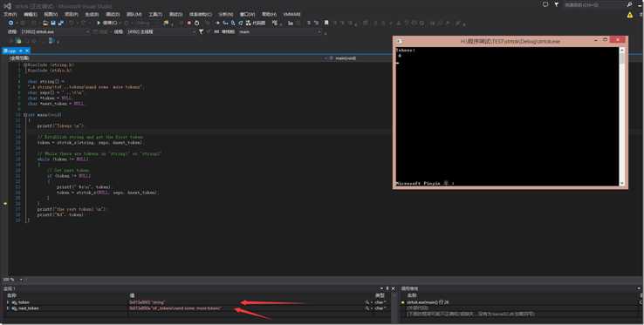Screen dimensions: 644x325
Task: Select the token value cell in Watch
Action: click(246, 302)
